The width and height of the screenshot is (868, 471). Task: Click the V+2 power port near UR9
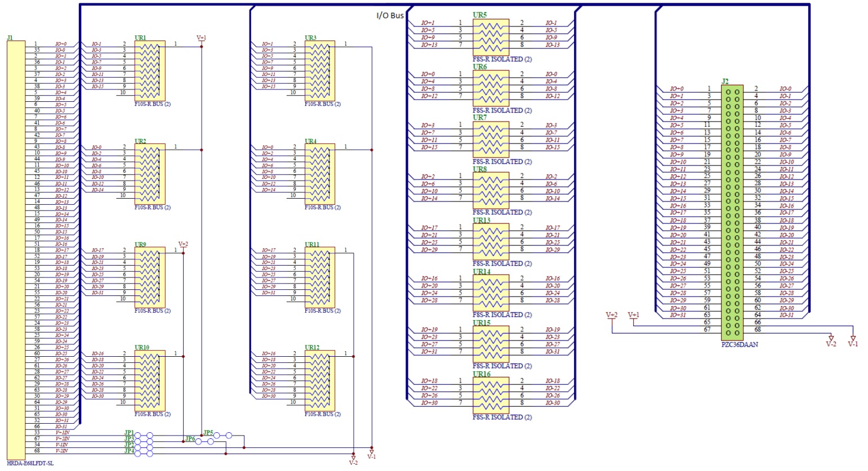pos(183,245)
